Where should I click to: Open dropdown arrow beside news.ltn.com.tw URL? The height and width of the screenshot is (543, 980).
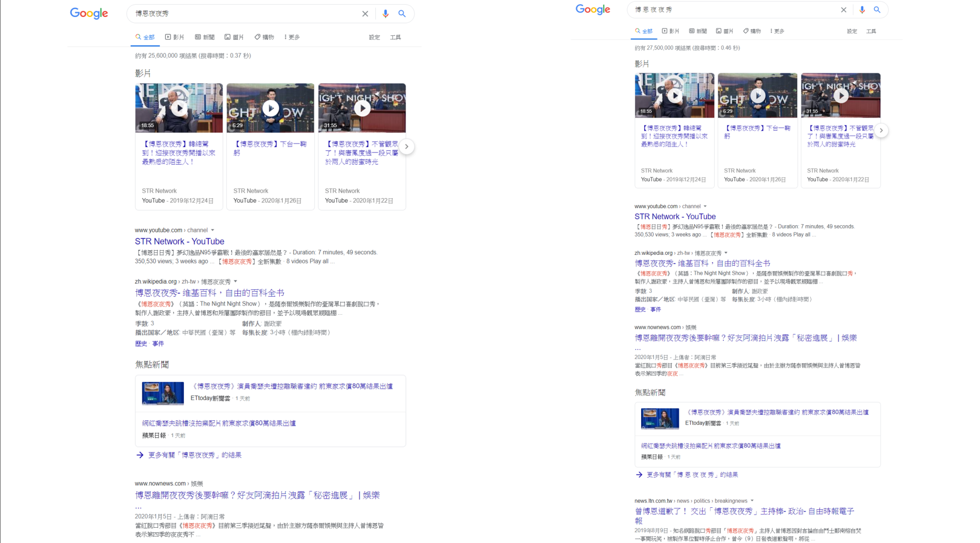pyautogui.click(x=752, y=501)
